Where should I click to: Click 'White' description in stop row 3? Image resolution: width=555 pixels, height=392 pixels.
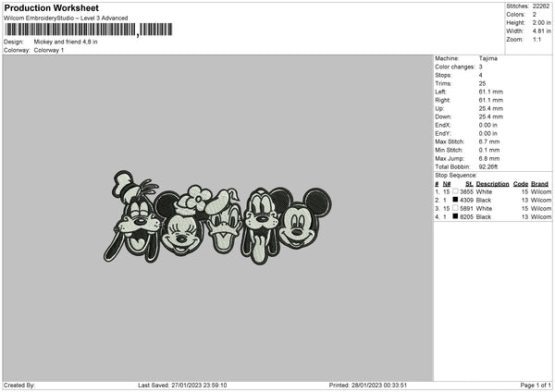[x=484, y=209]
